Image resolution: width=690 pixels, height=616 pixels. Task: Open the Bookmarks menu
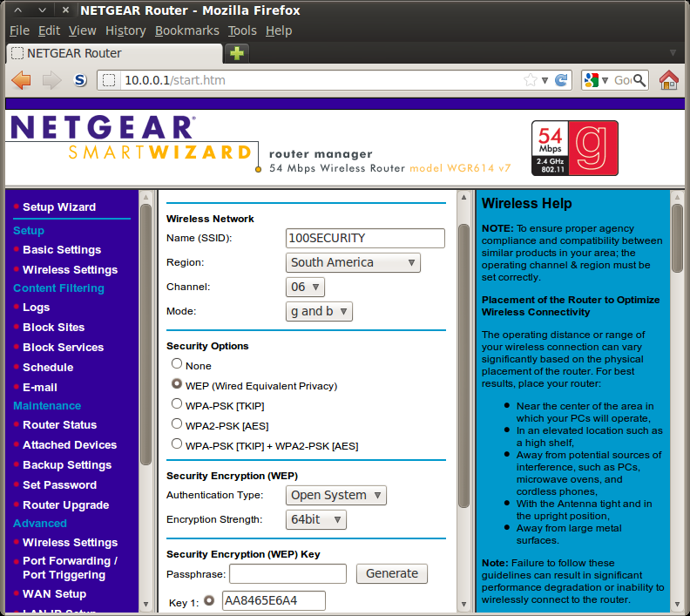[187, 30]
